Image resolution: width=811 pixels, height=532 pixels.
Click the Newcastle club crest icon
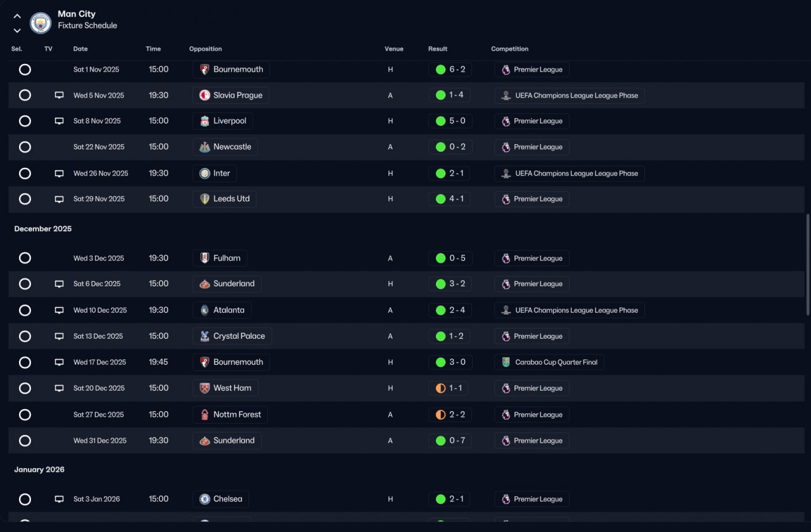pos(205,147)
